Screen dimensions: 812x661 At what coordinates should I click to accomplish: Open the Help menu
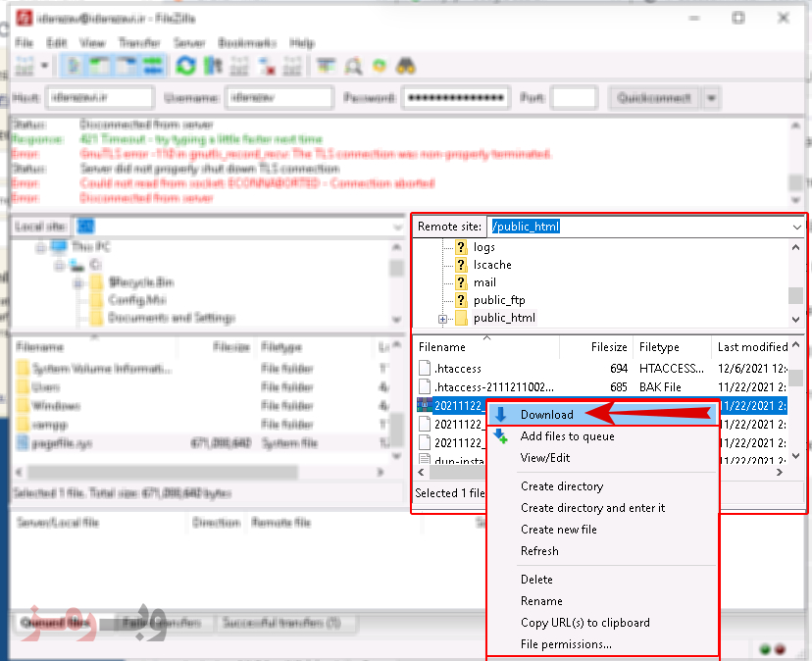(x=302, y=42)
